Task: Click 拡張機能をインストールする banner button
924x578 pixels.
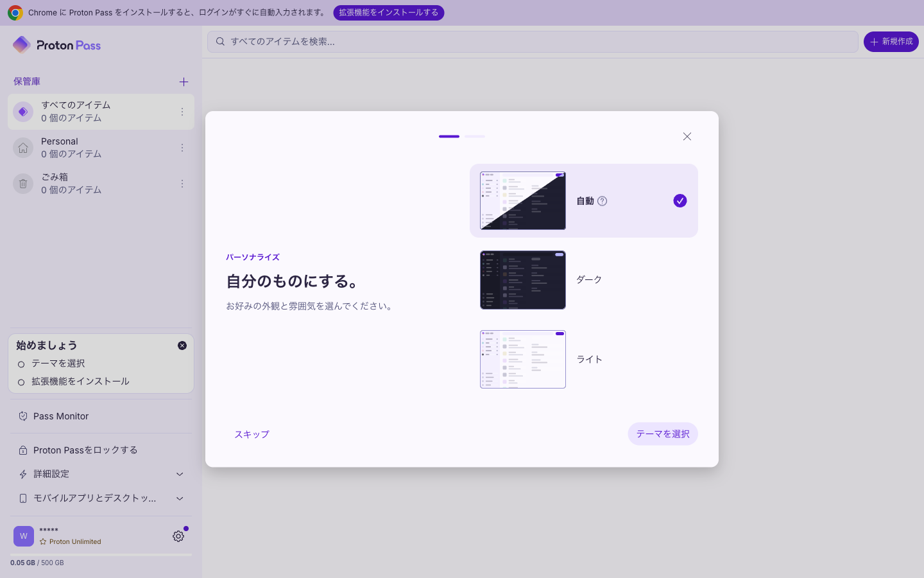Action: [388, 13]
